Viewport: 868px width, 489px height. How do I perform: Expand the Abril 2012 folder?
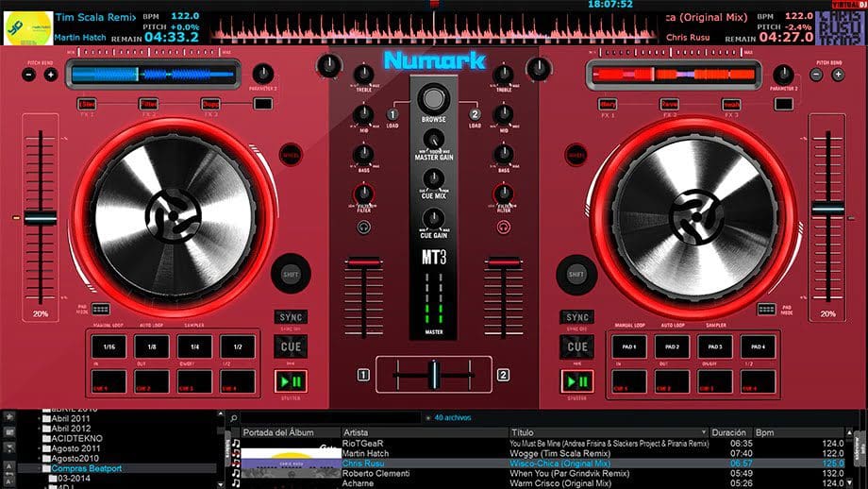40,429
